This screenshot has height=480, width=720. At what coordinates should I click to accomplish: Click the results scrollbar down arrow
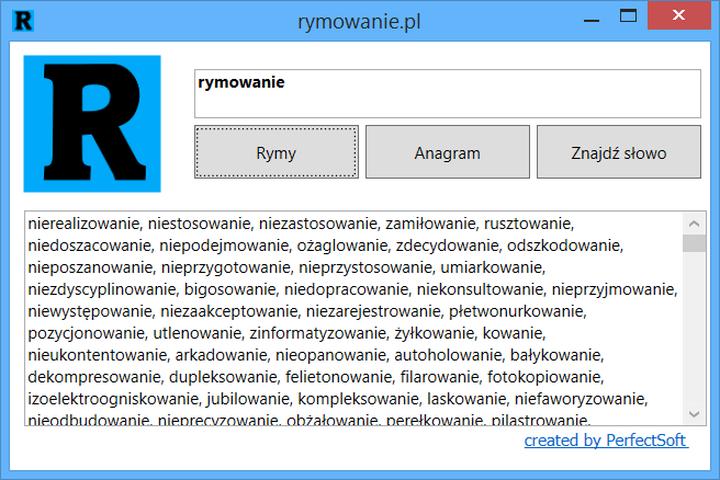click(x=694, y=414)
